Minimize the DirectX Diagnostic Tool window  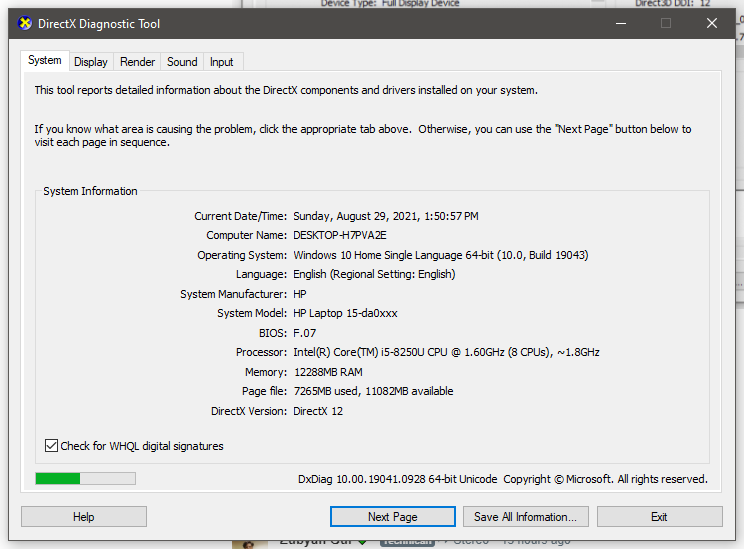(619, 23)
